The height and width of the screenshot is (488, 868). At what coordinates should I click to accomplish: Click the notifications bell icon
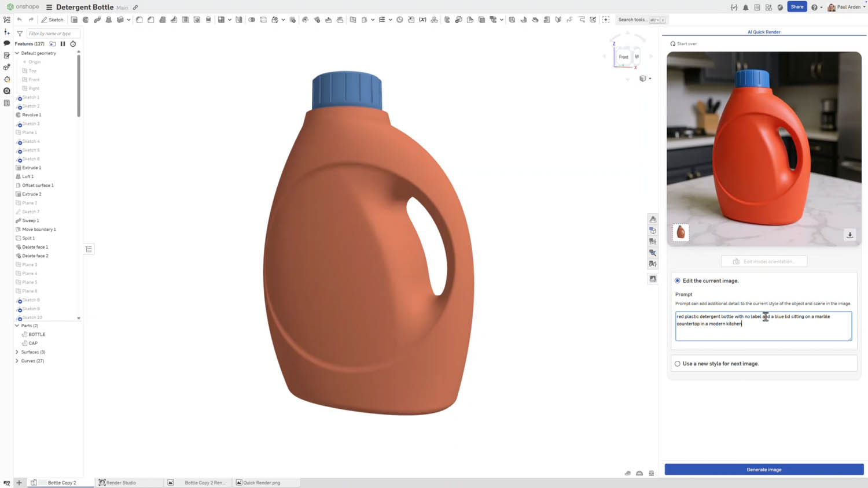pos(745,8)
